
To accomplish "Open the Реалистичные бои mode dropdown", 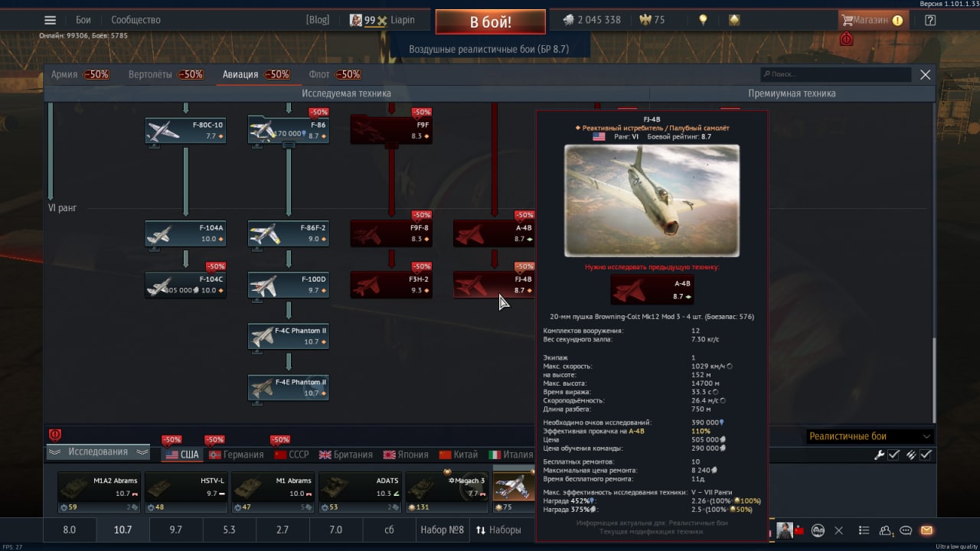I will click(x=870, y=436).
